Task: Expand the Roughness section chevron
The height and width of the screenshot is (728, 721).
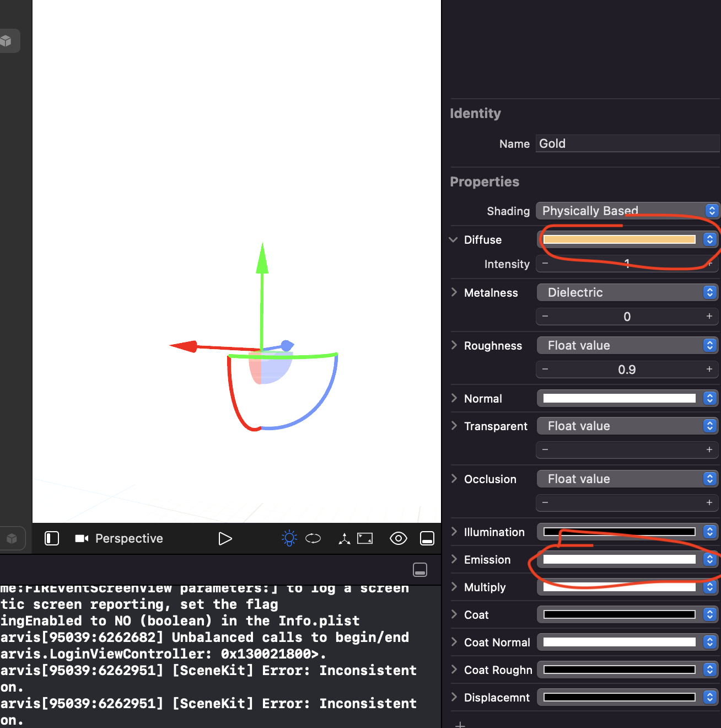Action: [454, 345]
